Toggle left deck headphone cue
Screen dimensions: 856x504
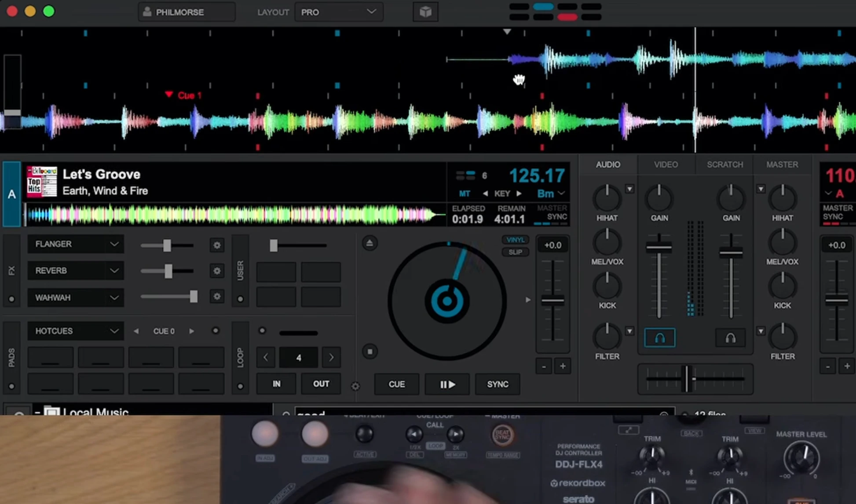[659, 338]
